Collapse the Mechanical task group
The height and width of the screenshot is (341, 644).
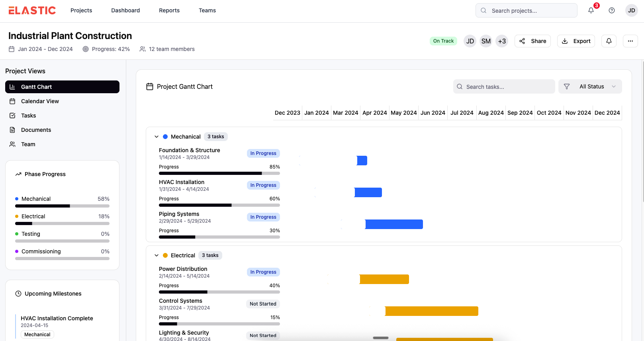[157, 137]
